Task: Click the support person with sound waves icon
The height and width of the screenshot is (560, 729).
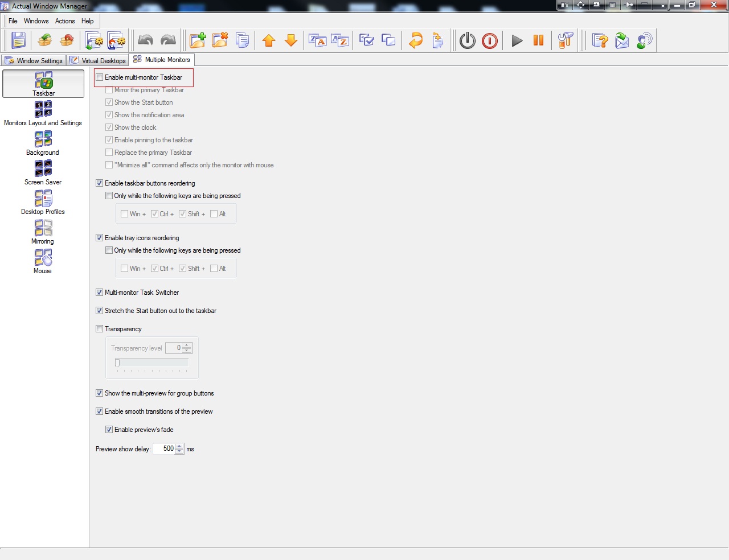Action: [x=644, y=40]
